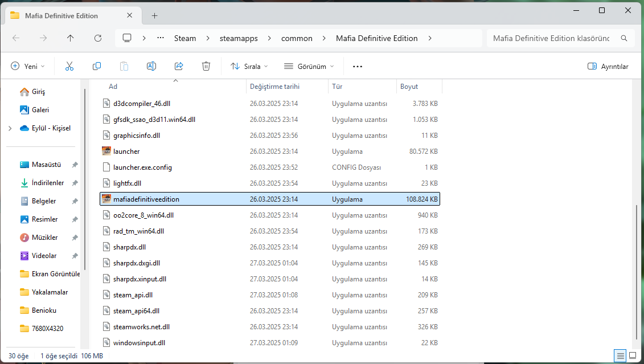The height and width of the screenshot is (364, 644).
Task: Sort by the Tür column header
Action: pyautogui.click(x=337, y=86)
